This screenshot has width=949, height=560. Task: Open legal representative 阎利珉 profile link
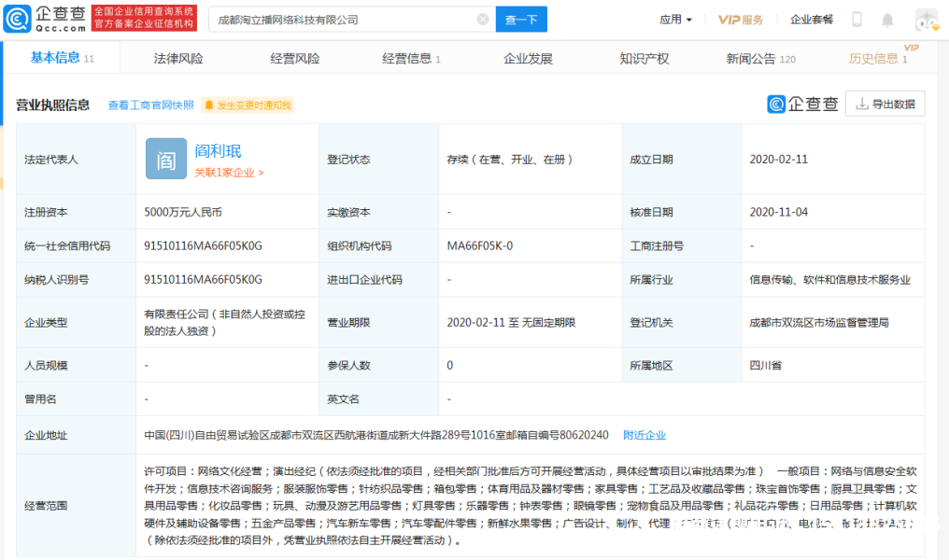tap(218, 150)
